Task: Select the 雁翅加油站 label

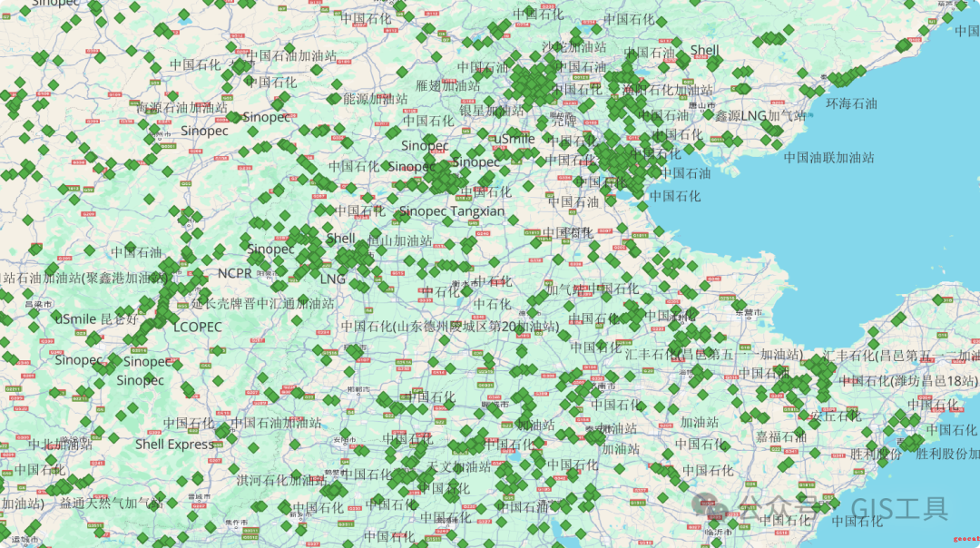Action: point(448,85)
